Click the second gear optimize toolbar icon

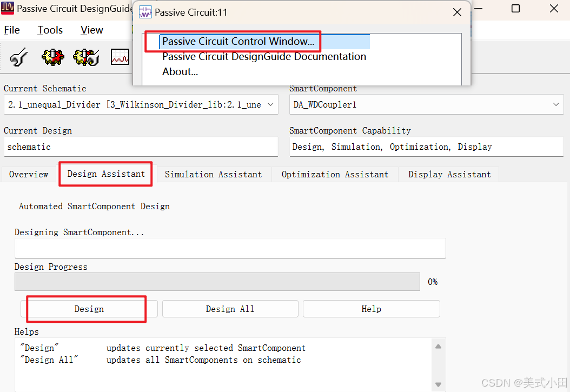(86, 57)
